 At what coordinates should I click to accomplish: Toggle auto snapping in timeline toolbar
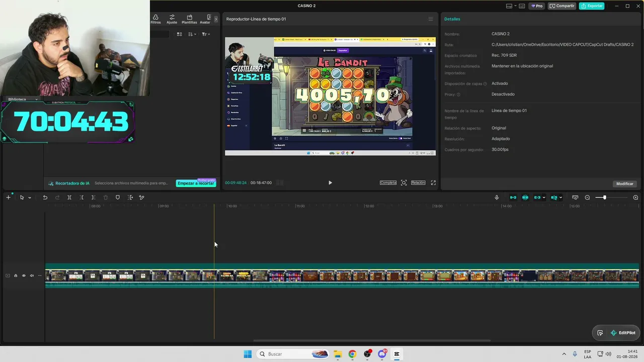(525, 198)
